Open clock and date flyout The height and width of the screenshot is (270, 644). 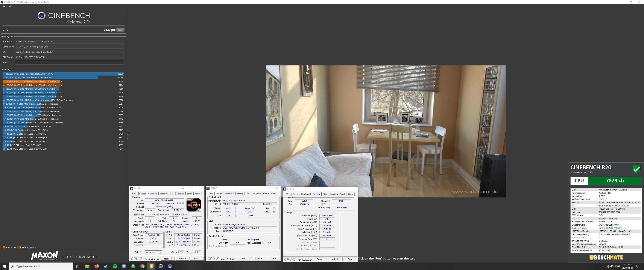coord(627,266)
